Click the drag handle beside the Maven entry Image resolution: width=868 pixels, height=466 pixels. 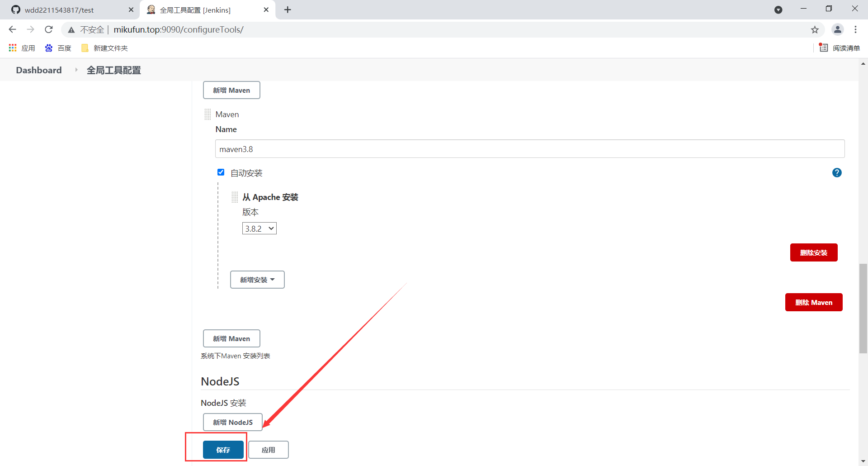pyautogui.click(x=208, y=114)
